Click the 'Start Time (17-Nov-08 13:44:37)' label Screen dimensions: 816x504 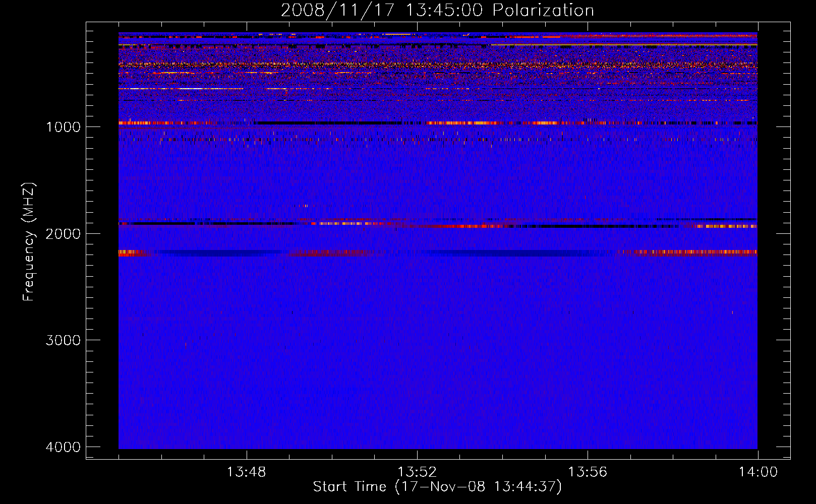click(x=437, y=487)
